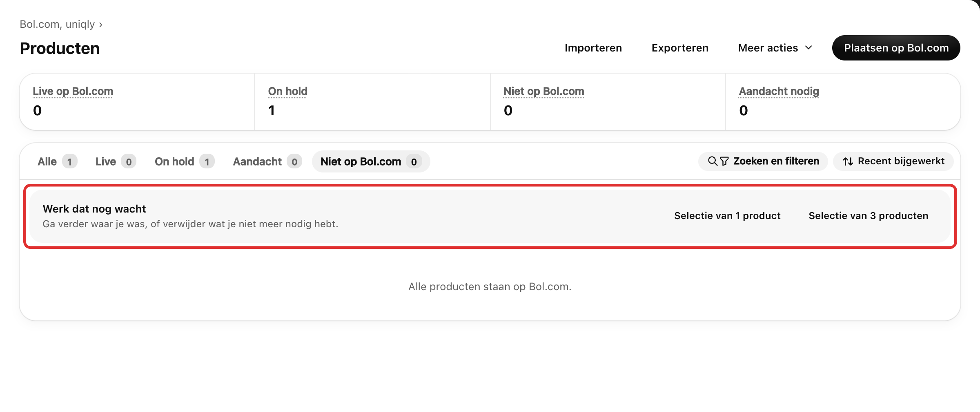Click the On hold stat card label
Image resolution: width=980 pixels, height=412 pixels.
(288, 91)
